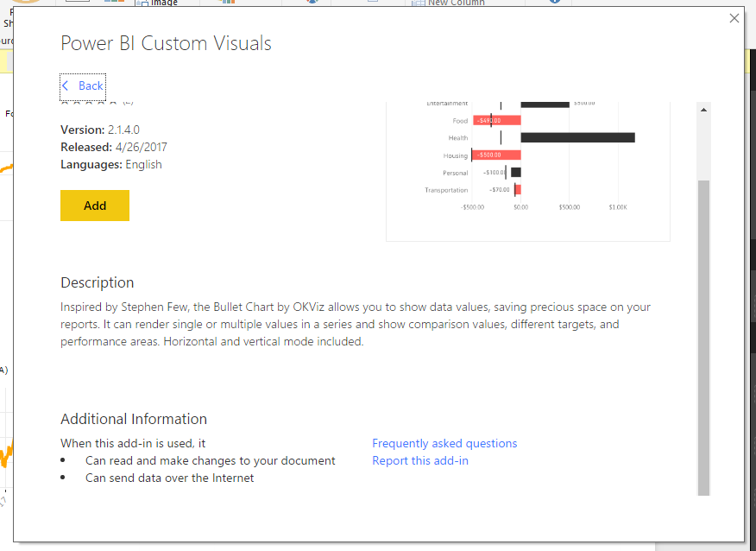Viewport: 756px width, 551px height.
Task: Open the Bullet Chart preview thumbnail
Action: click(528, 171)
